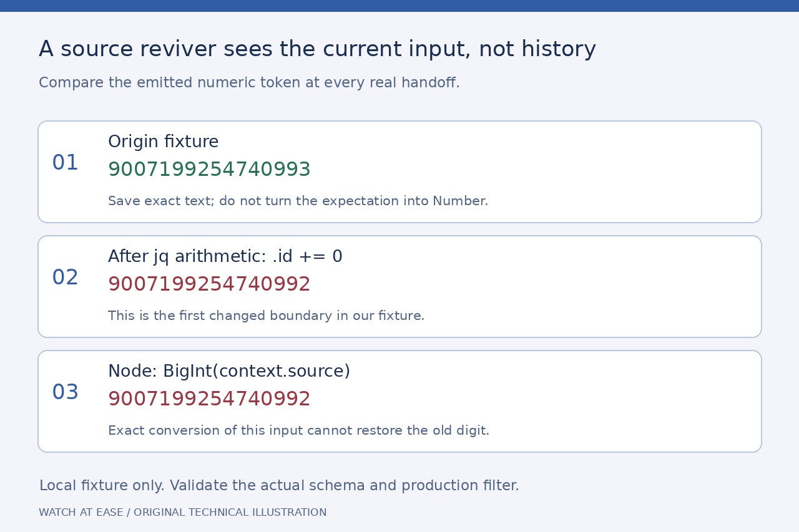
Task: Select the title "After jq arithmetic: .id += 0"
Action: tap(225, 256)
